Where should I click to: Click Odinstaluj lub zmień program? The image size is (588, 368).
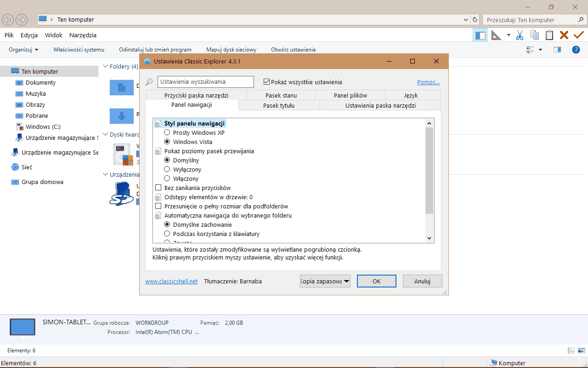click(155, 50)
